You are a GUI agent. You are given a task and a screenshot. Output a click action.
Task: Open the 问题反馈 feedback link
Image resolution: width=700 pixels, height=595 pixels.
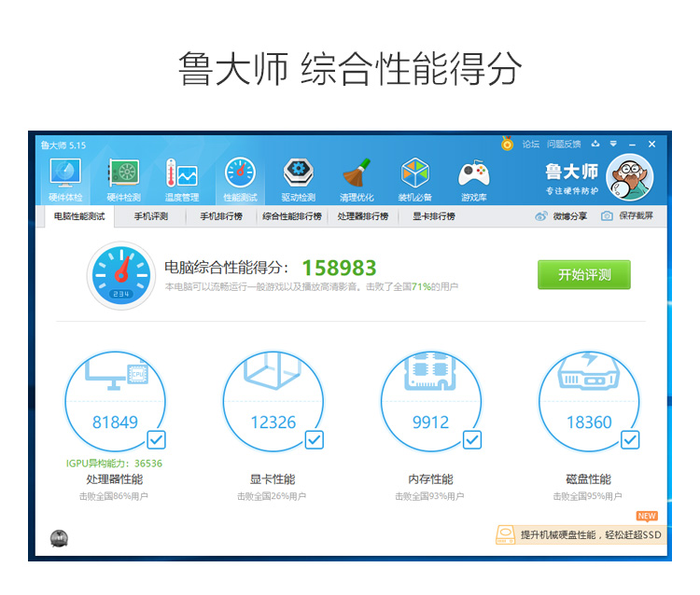tap(564, 144)
